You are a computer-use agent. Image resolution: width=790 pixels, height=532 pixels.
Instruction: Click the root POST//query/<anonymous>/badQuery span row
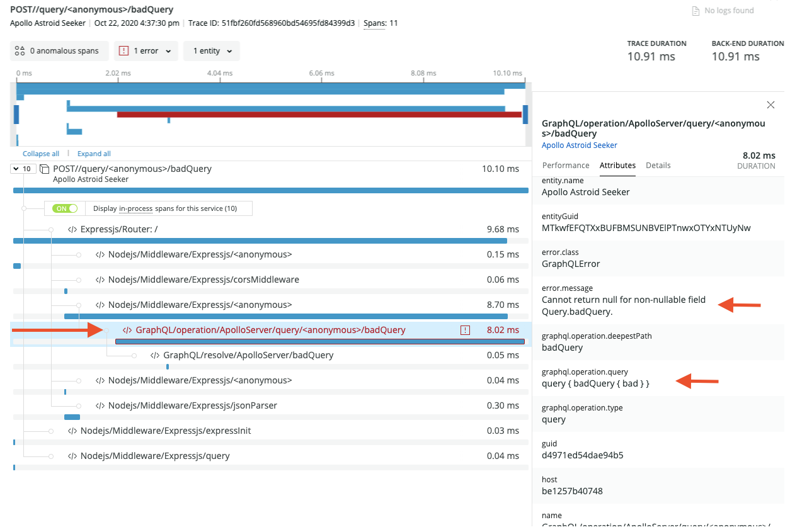(271, 178)
